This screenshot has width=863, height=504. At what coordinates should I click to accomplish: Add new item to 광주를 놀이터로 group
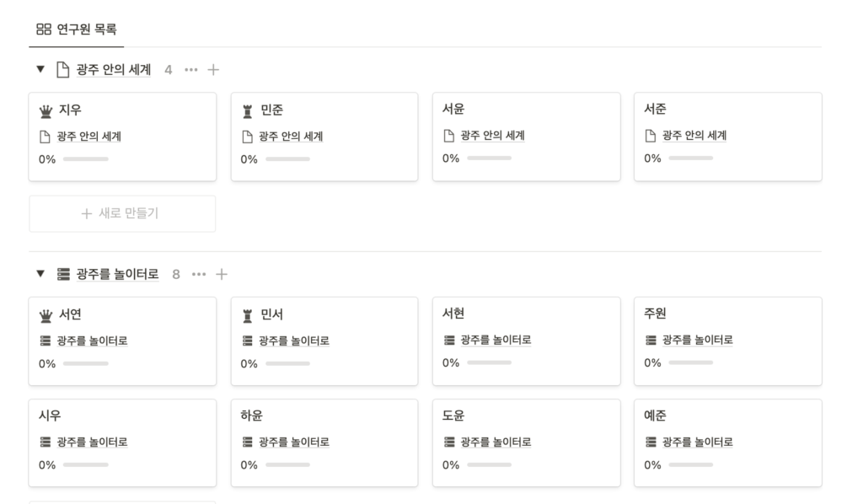pos(222,274)
